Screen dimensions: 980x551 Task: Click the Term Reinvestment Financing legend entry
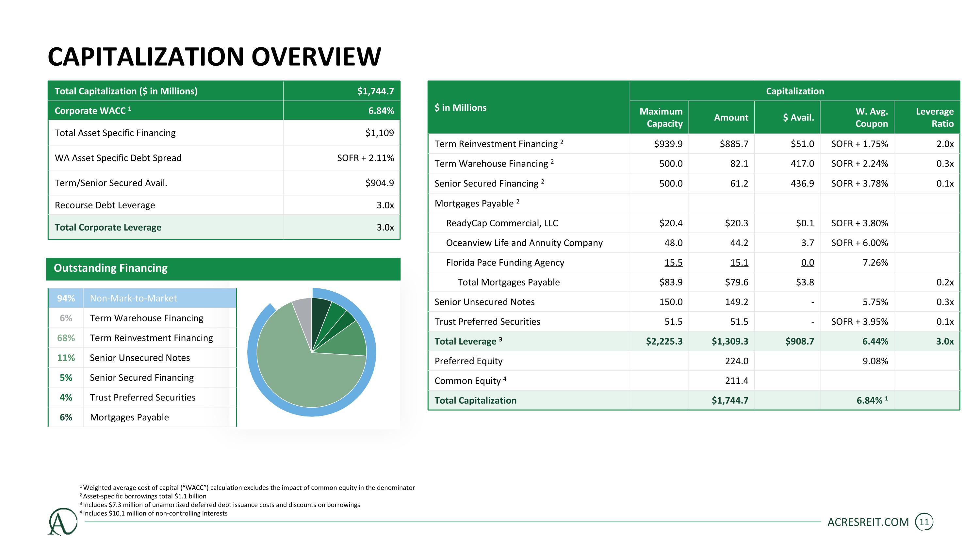click(151, 338)
